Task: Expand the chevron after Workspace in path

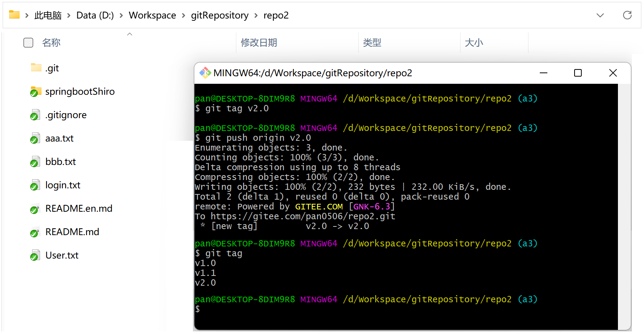Action: pyautogui.click(x=183, y=15)
